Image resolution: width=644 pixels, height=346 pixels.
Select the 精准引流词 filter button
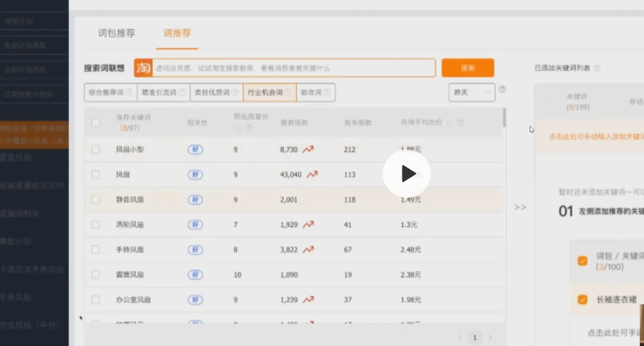pos(163,93)
